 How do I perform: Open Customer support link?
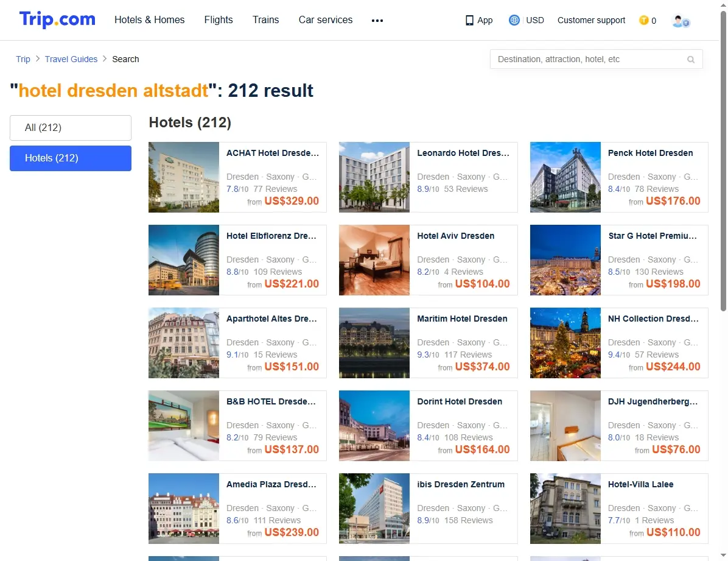[x=591, y=20]
